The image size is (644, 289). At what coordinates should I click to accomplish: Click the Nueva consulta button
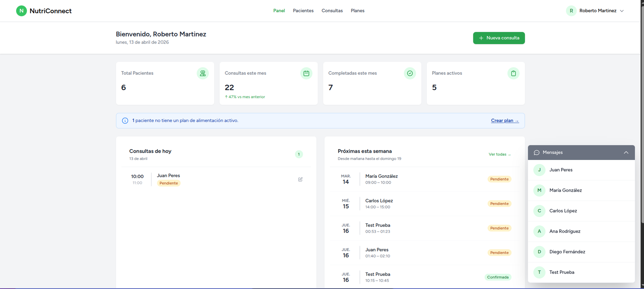pyautogui.click(x=499, y=38)
